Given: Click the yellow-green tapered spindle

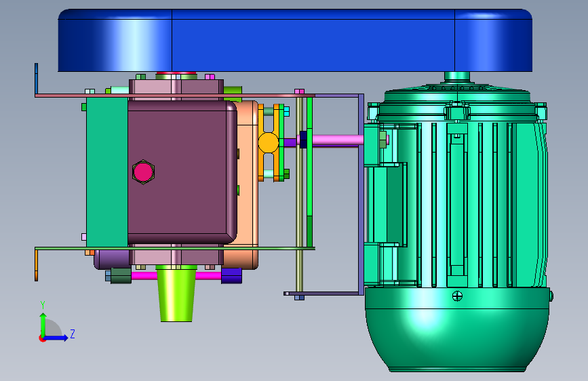Looking at the screenshot, I should pyautogui.click(x=176, y=294).
